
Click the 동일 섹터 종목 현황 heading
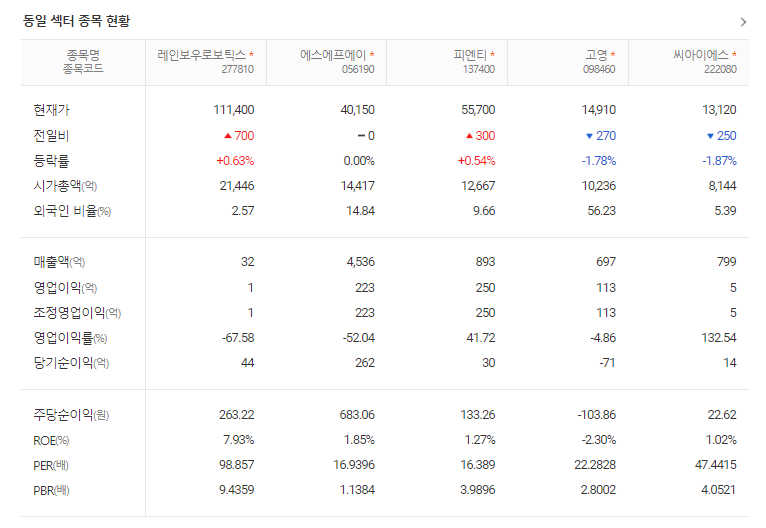click(x=77, y=21)
